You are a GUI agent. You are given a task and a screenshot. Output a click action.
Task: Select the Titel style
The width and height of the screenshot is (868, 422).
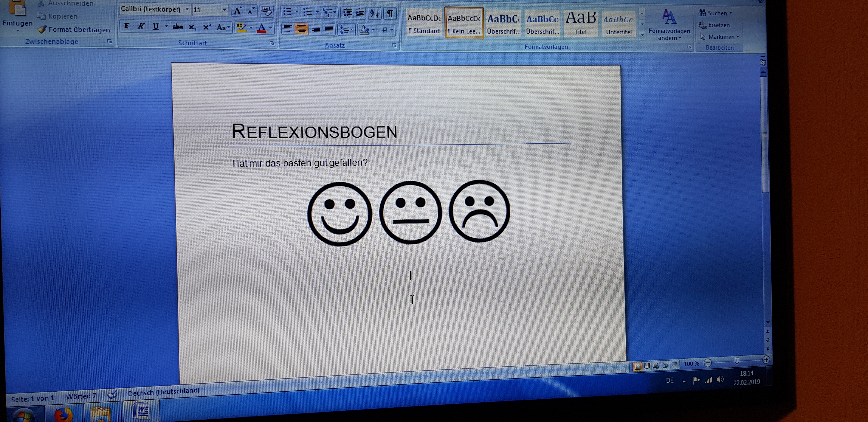581,23
